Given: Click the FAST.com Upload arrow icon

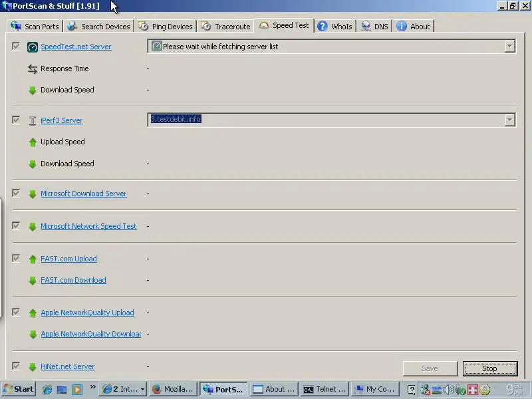Looking at the screenshot, I should [x=32, y=259].
